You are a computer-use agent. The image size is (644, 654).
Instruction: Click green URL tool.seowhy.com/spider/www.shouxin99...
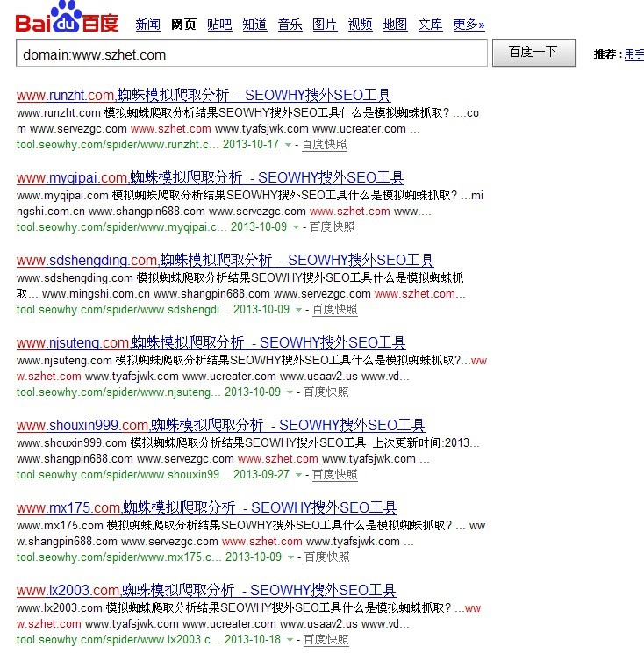point(123,475)
